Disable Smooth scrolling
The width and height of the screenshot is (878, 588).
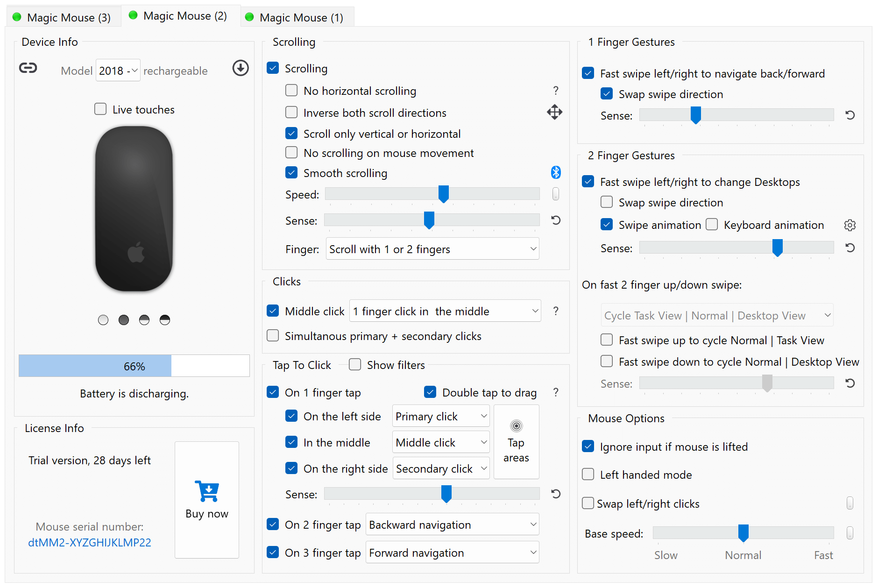click(x=291, y=172)
